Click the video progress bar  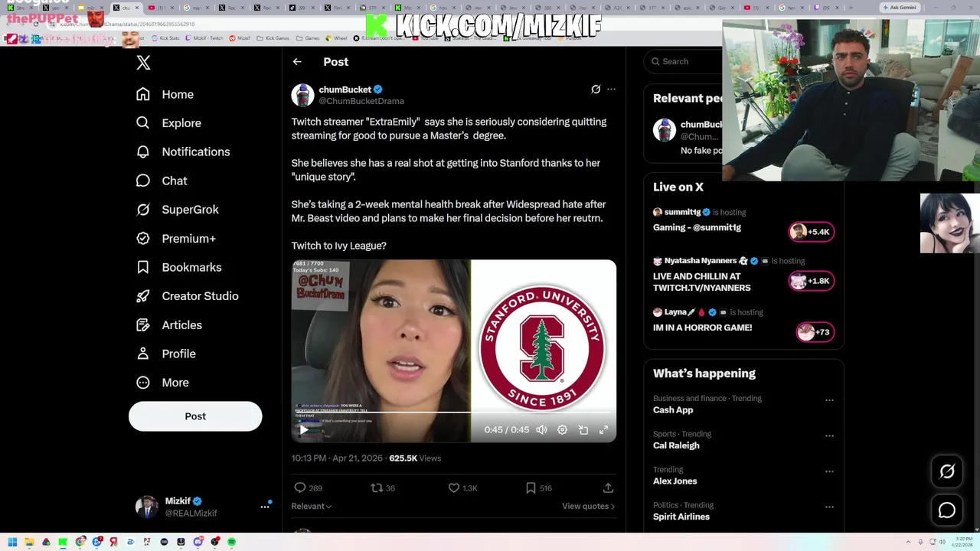coord(453,413)
